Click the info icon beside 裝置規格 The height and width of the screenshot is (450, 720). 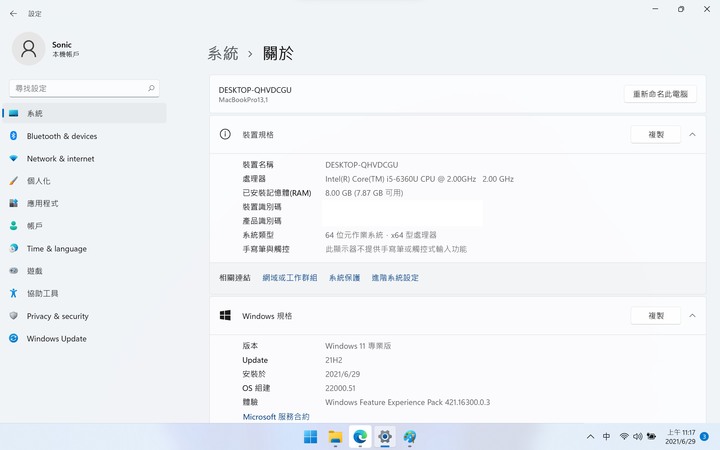pyautogui.click(x=225, y=135)
